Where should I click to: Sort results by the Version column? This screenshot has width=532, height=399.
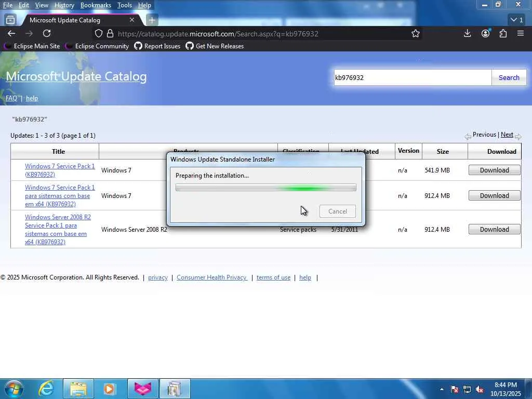click(x=408, y=151)
